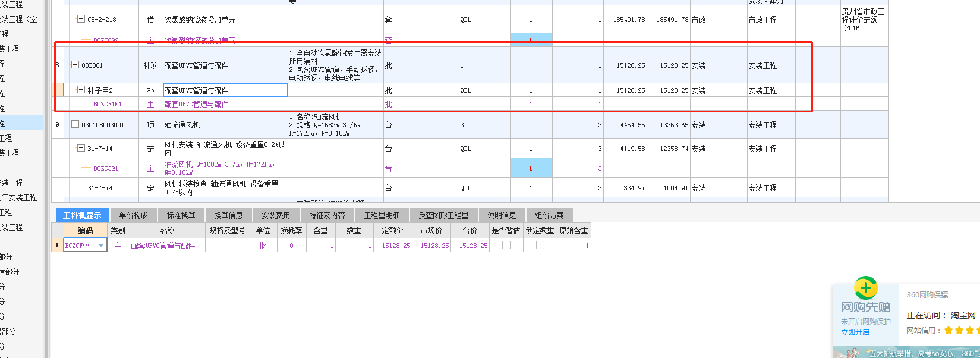The width and height of the screenshot is (980, 358).
Task: Select the BCZCF101 main material row code
Action: (x=108, y=104)
